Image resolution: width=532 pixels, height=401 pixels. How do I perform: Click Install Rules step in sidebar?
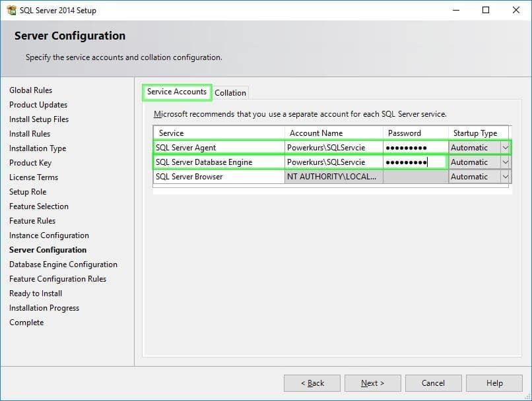tap(30, 134)
